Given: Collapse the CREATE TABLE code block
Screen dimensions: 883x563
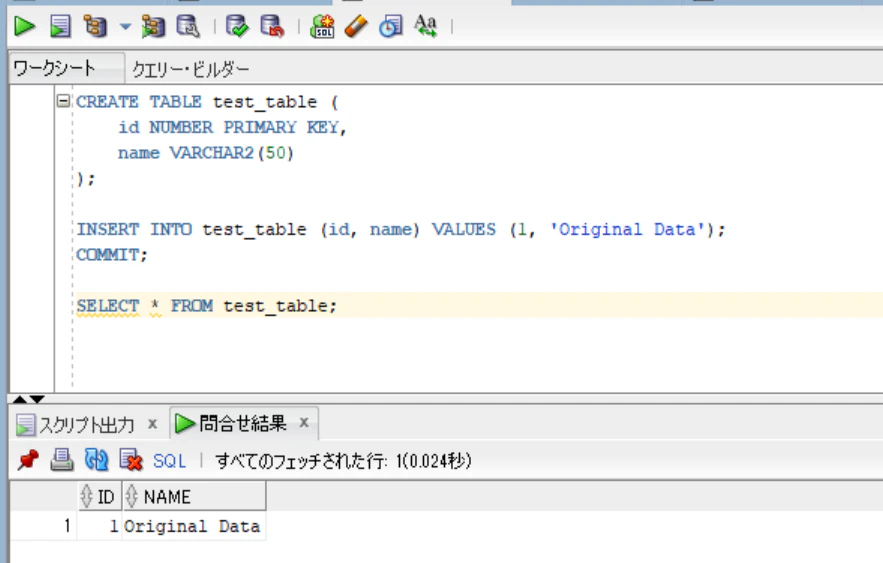Looking at the screenshot, I should (63, 101).
